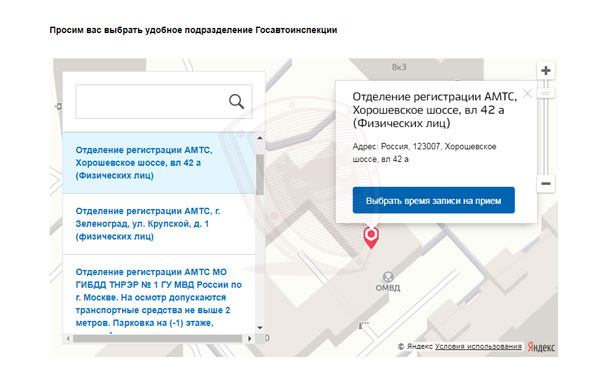Zoom out the map with minus
This screenshot has height=371, width=600.
pyautogui.click(x=546, y=184)
